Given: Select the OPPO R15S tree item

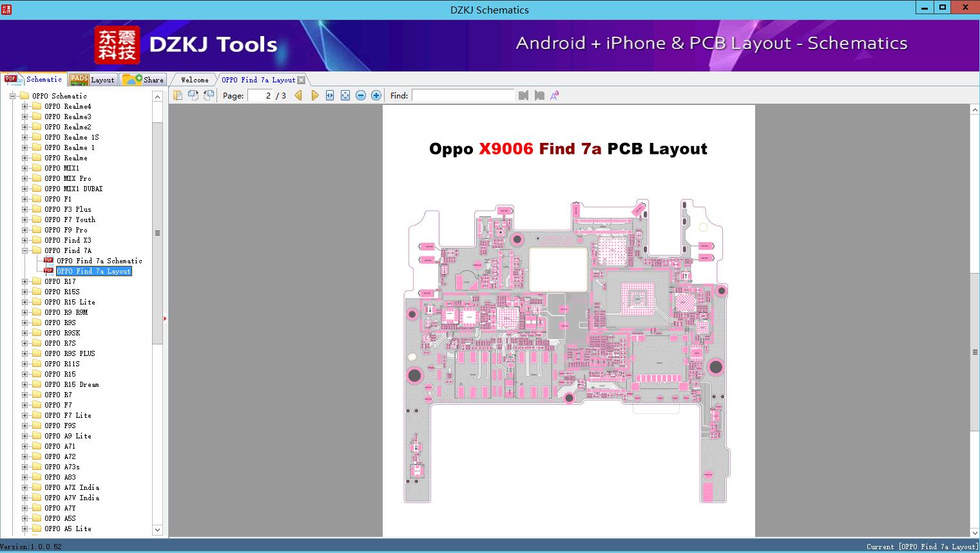Looking at the screenshot, I should (62, 292).
